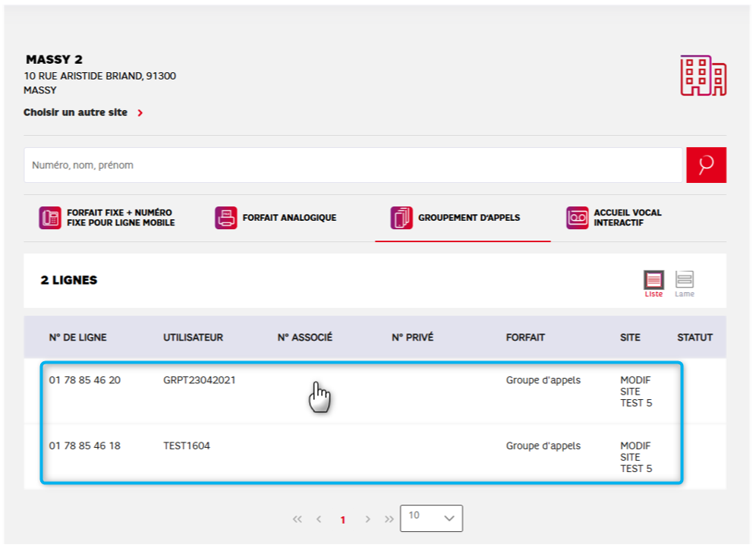This screenshot has width=756, height=551.
Task: Jump to the last page of results
Action: [x=389, y=519]
